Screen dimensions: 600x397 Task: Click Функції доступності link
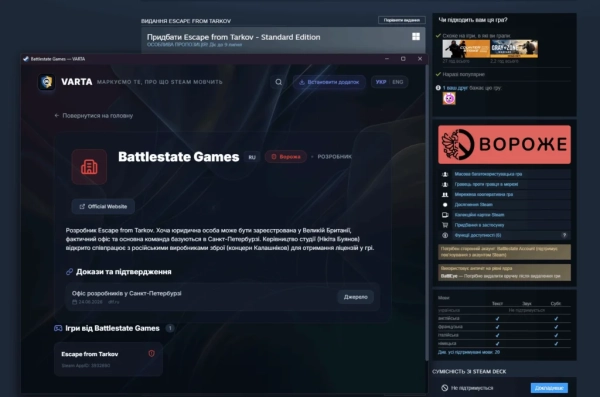[478, 235]
